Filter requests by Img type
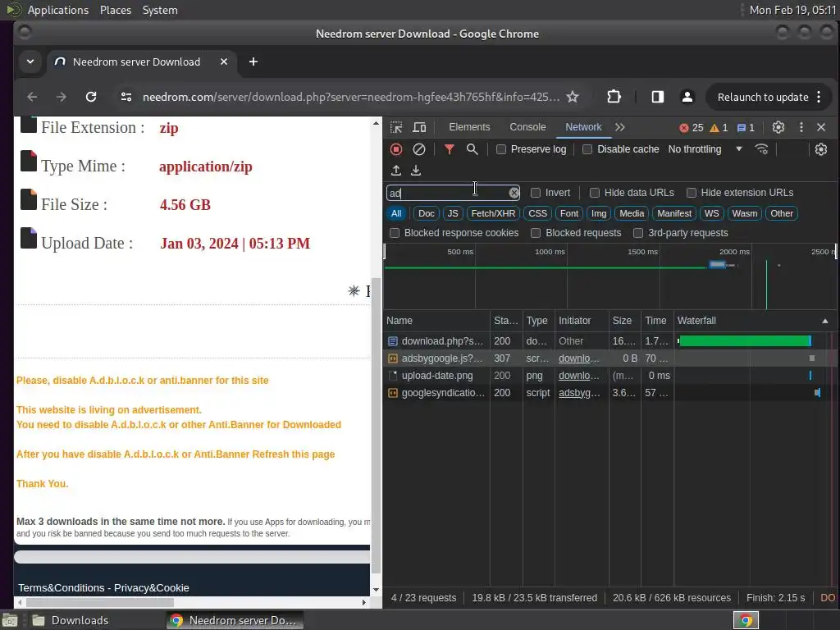This screenshot has width=840, height=630. pyautogui.click(x=598, y=214)
